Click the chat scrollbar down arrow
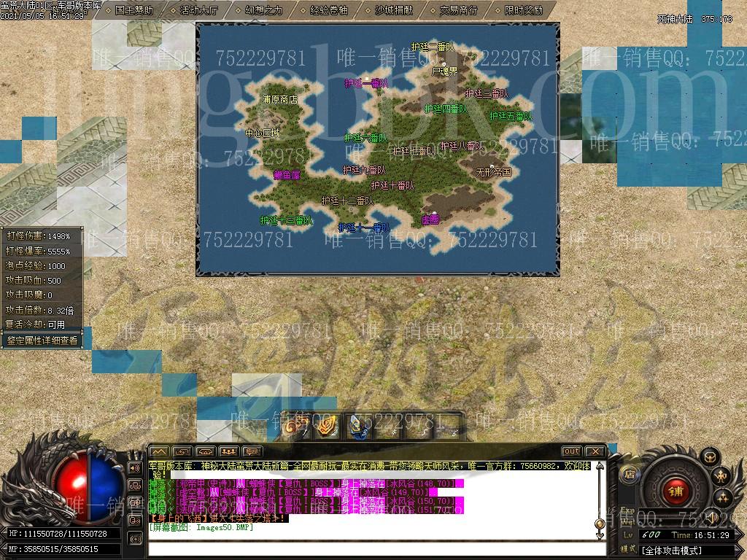 pyautogui.click(x=600, y=536)
